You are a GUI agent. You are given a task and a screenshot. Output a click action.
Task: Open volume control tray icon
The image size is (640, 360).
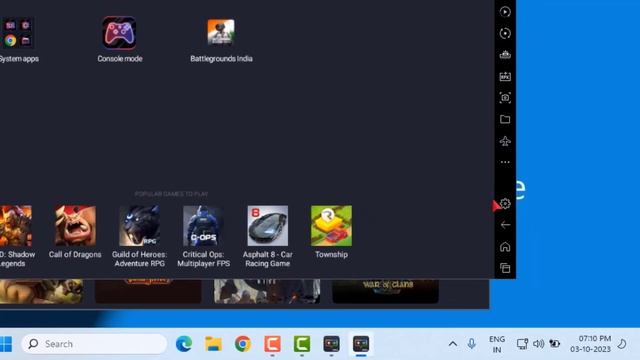538,344
